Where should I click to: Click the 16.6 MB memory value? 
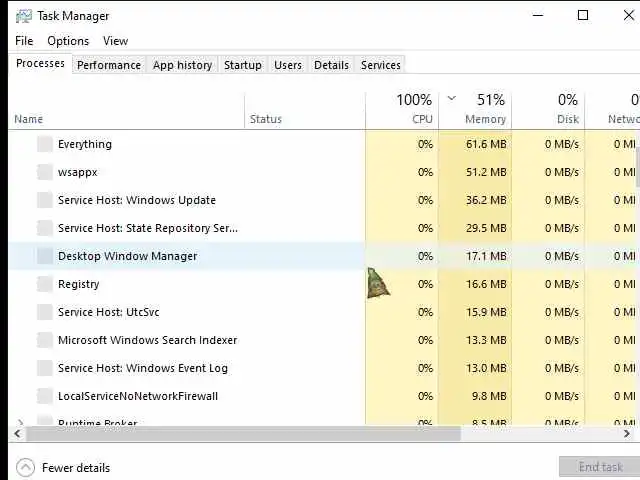click(486, 284)
